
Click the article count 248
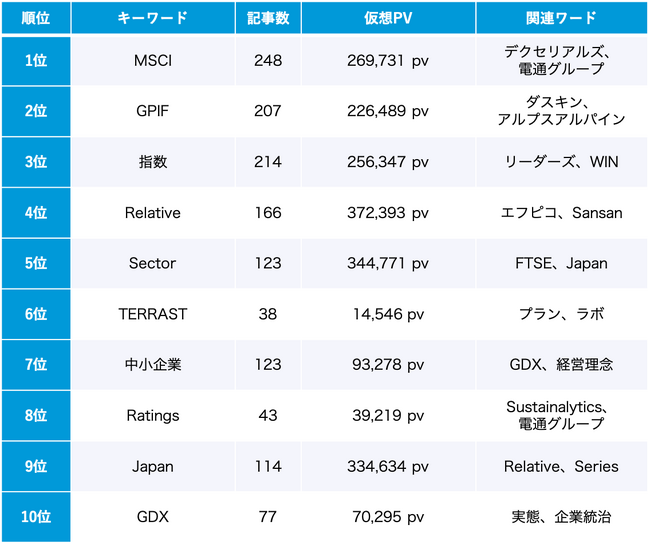(268, 61)
